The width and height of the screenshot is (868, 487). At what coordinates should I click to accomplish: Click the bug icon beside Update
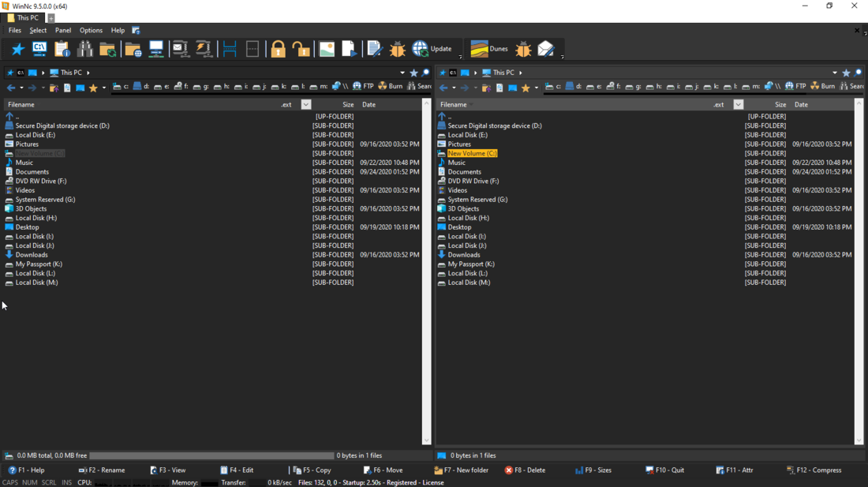pyautogui.click(x=398, y=49)
